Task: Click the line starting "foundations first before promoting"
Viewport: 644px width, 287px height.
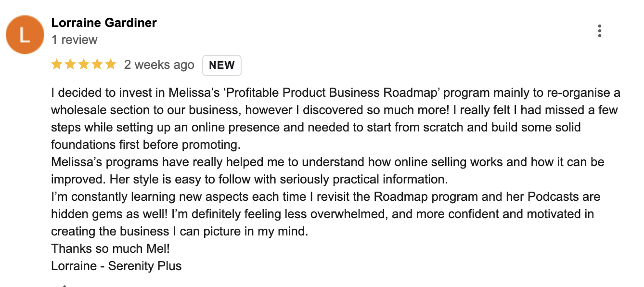Action: (145, 144)
